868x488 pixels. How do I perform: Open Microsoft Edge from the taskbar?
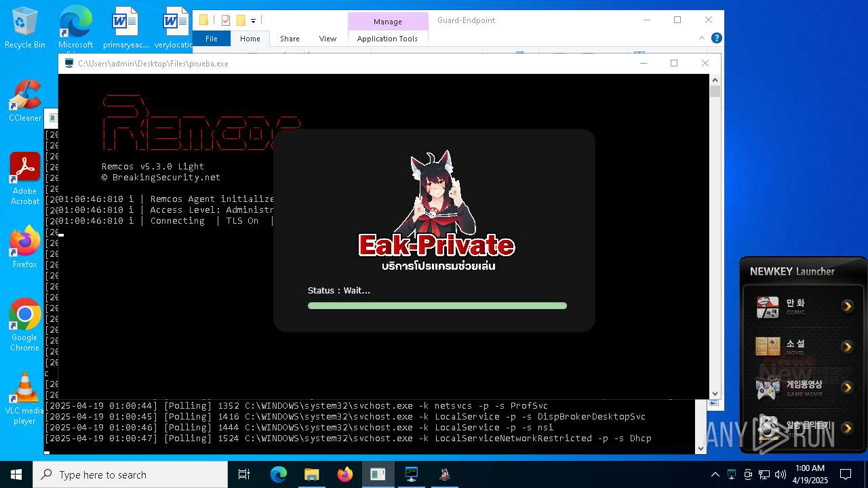pos(279,474)
